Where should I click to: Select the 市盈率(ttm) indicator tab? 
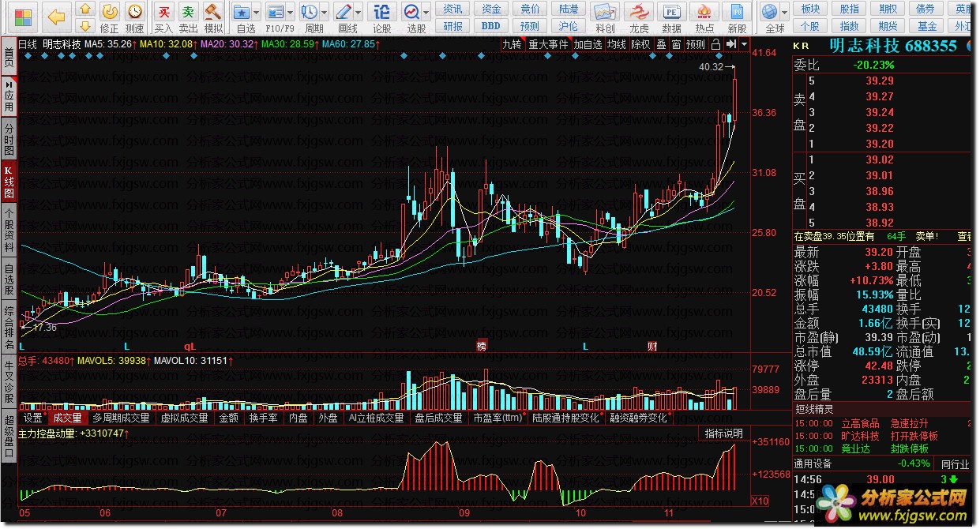[x=498, y=418]
